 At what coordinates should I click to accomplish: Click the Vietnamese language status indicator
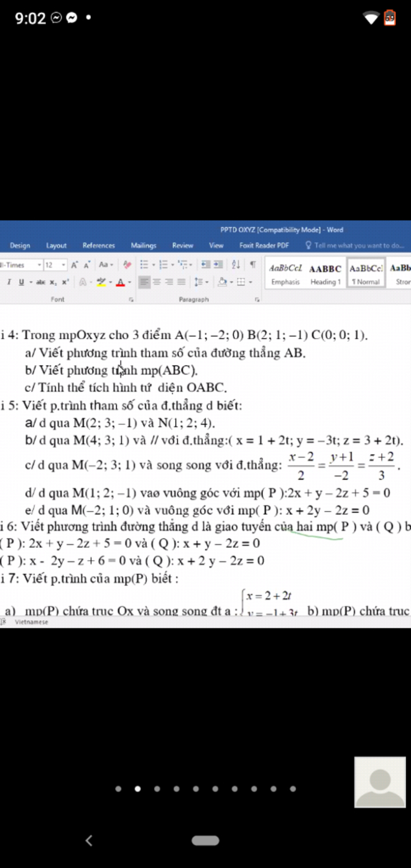(x=31, y=622)
